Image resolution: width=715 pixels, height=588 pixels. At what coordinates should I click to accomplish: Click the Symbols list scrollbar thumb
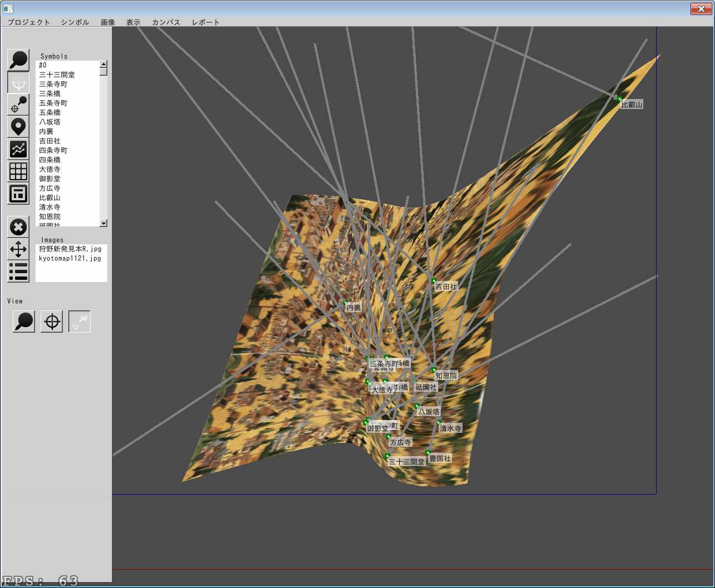pyautogui.click(x=103, y=72)
